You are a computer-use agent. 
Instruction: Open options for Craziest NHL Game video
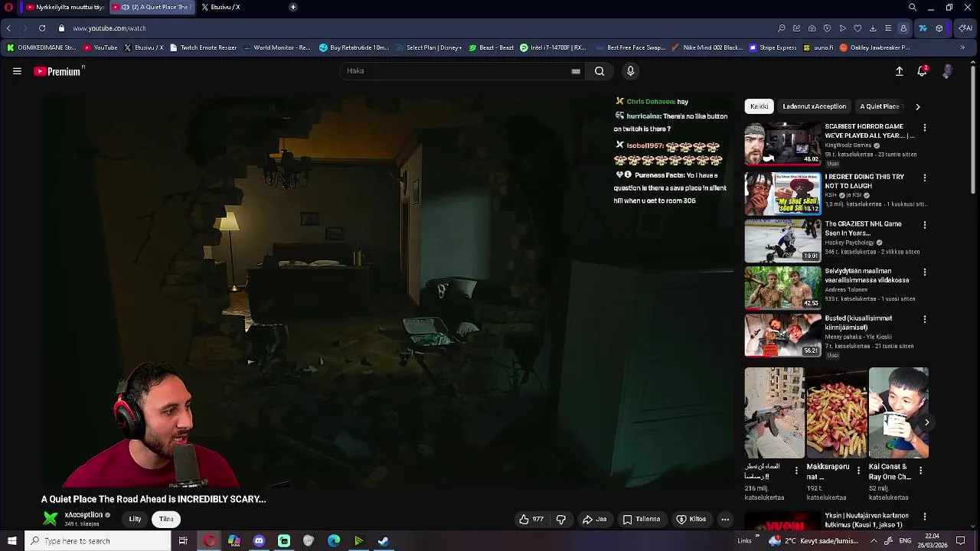click(924, 225)
